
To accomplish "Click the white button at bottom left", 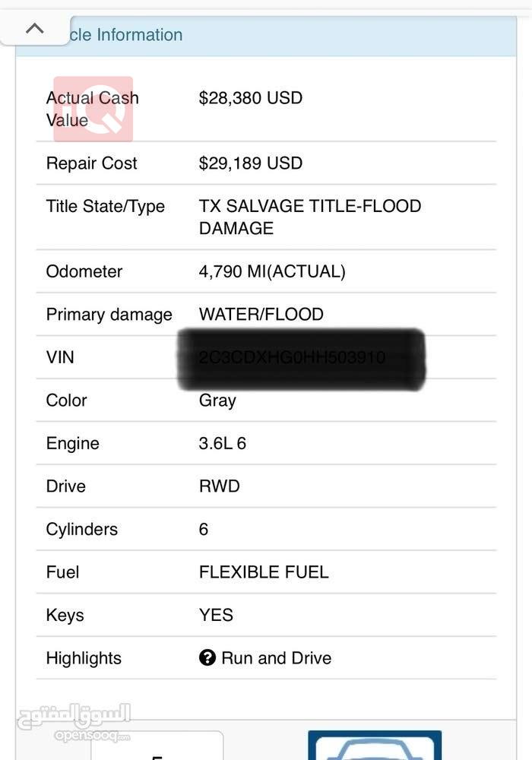I will [x=157, y=747].
